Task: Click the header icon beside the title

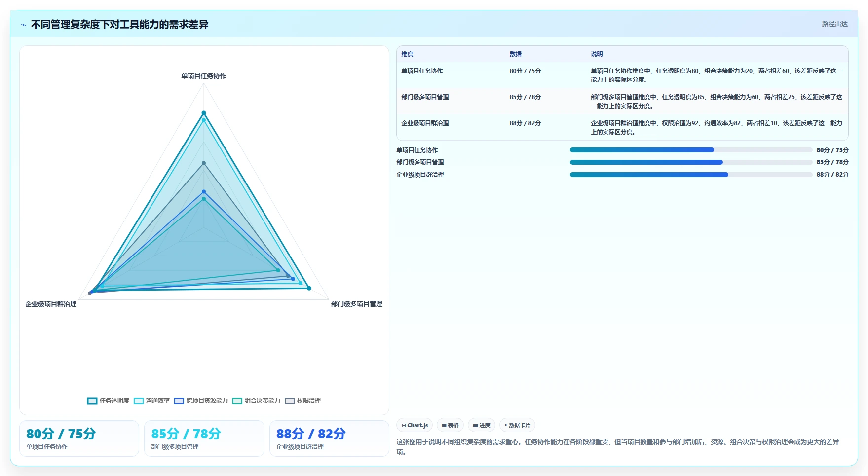Action: tap(24, 25)
